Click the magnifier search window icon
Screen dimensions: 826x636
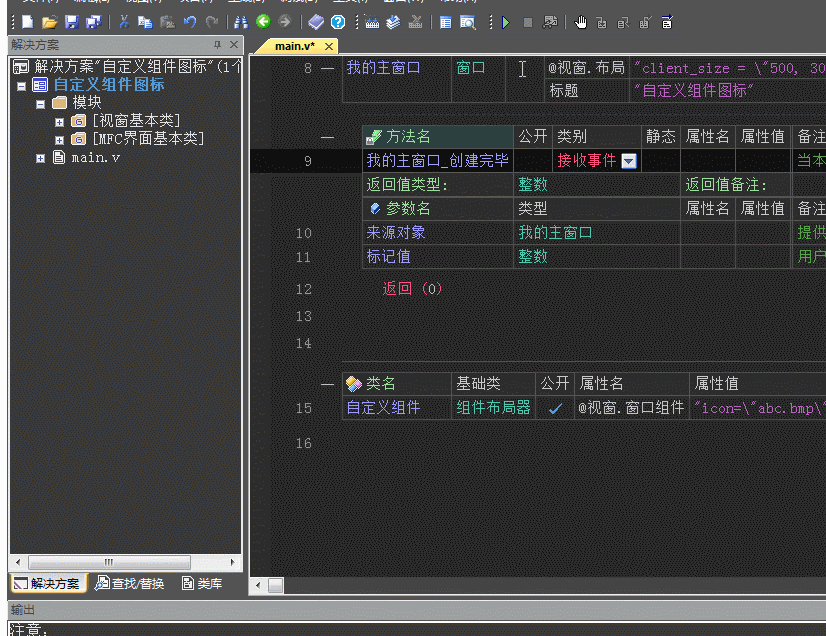tap(468, 22)
